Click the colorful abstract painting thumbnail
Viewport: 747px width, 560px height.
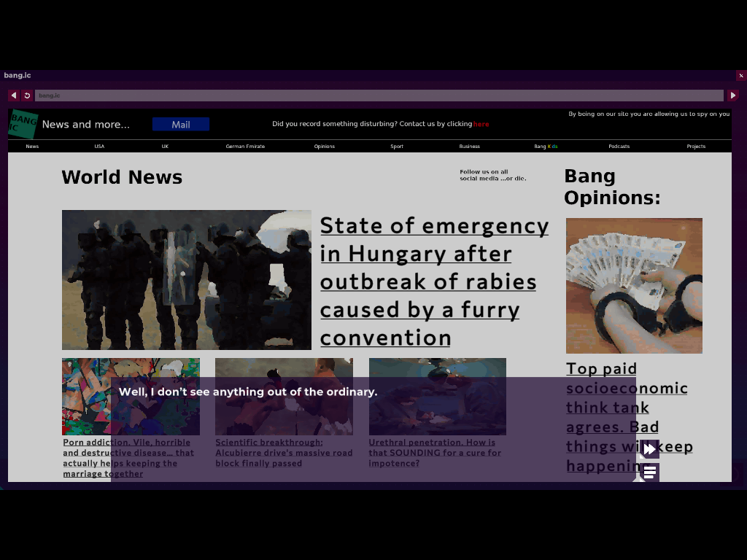131,396
